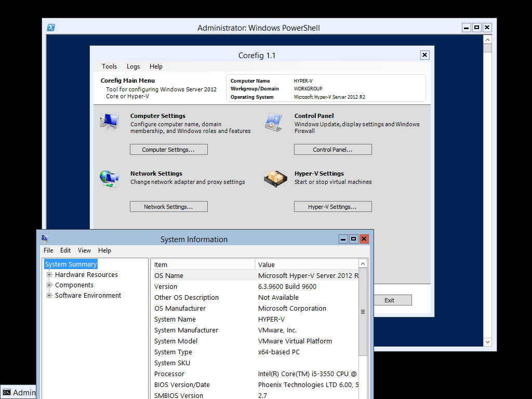Click the System Information title bar icon
This screenshot has height=399, width=532.
coord(45,239)
